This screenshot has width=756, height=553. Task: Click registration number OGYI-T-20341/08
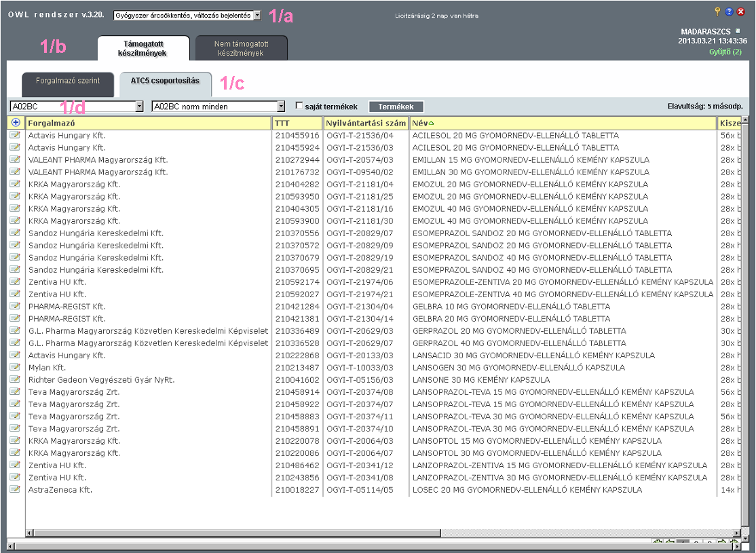coord(360,477)
